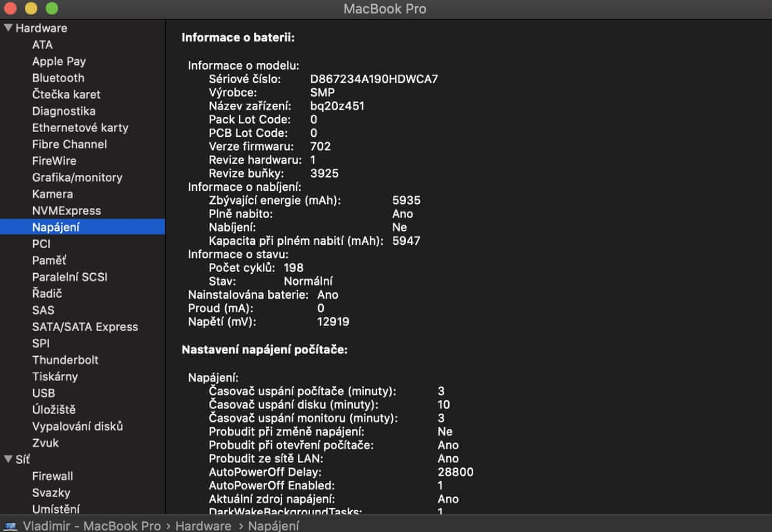Select SATA/SATA Express entry
The width and height of the screenshot is (772, 532).
[85, 327]
